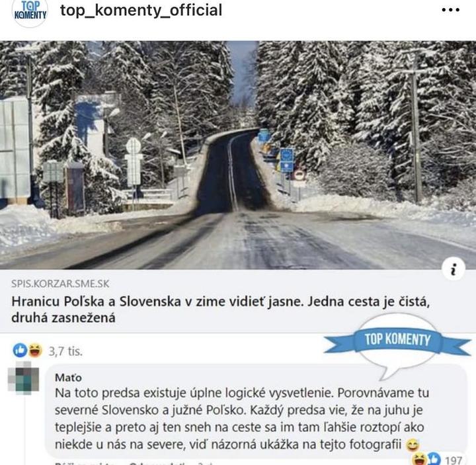Click the grinning emoji ending the comment
Image resolution: width=476 pixels, height=465 pixels.
coord(413,445)
